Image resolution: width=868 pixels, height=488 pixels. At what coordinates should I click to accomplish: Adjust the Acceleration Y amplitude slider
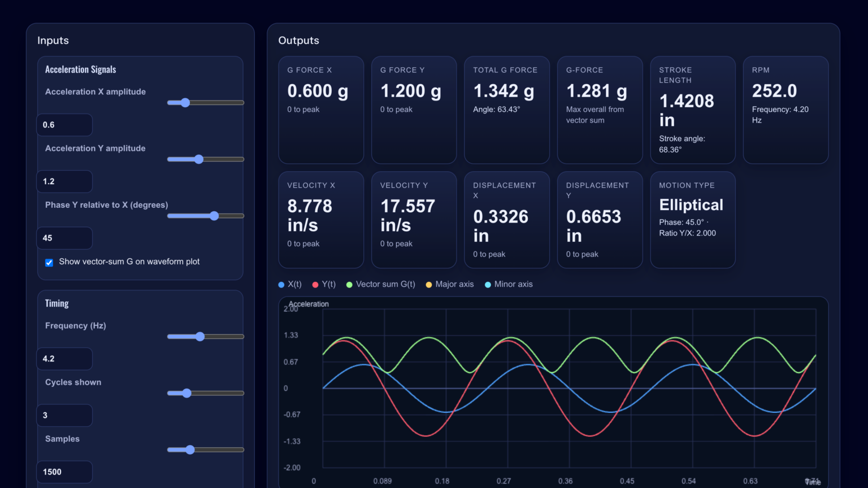(206, 159)
